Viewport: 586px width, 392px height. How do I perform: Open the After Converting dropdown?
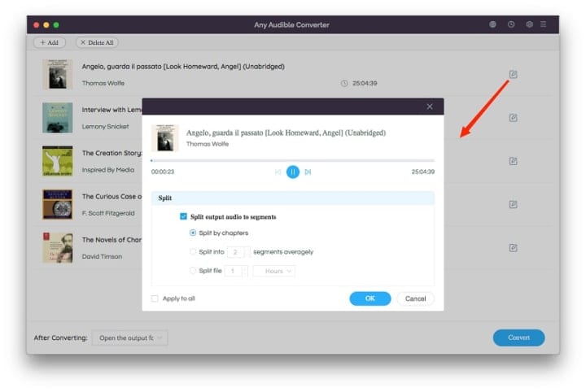[x=129, y=338]
